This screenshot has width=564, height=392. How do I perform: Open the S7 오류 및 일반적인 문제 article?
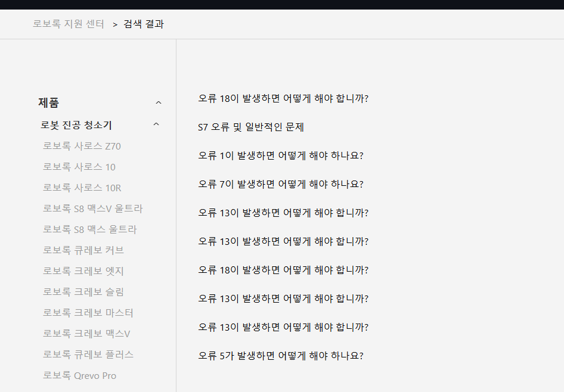[x=251, y=127]
